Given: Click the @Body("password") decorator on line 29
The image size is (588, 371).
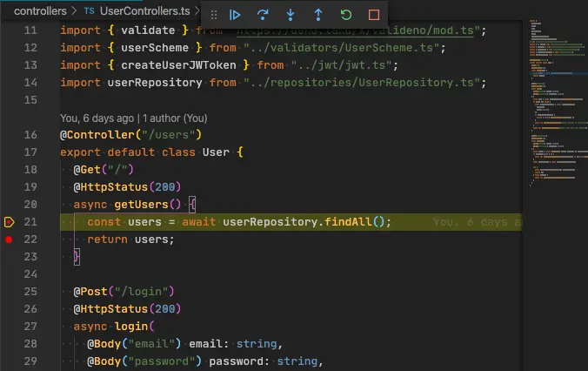Looking at the screenshot, I should pos(144,361).
